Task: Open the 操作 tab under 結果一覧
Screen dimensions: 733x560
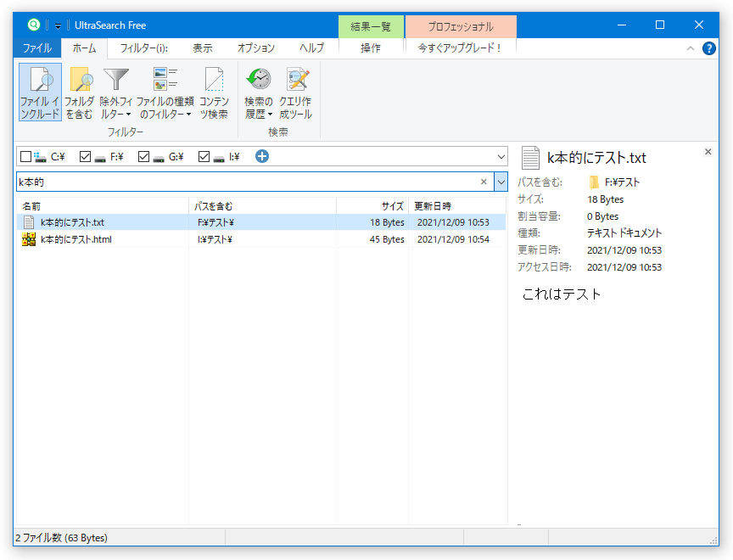Action: tap(371, 48)
